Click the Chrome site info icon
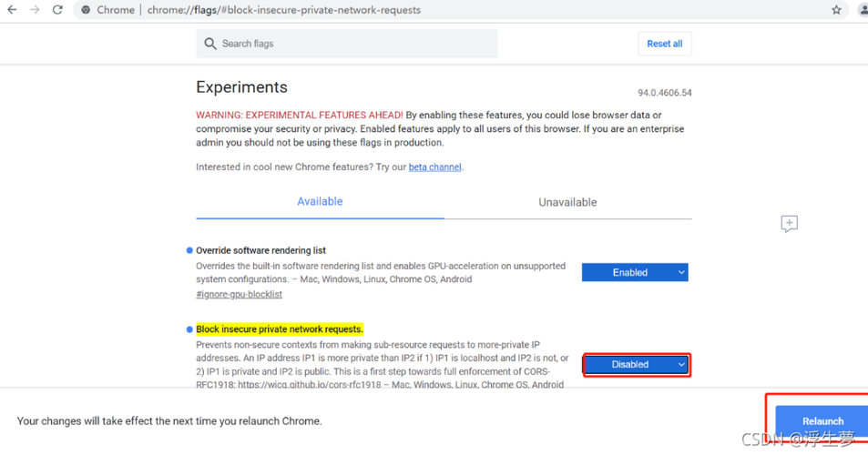Screen dimensions: 868x455 (86, 10)
